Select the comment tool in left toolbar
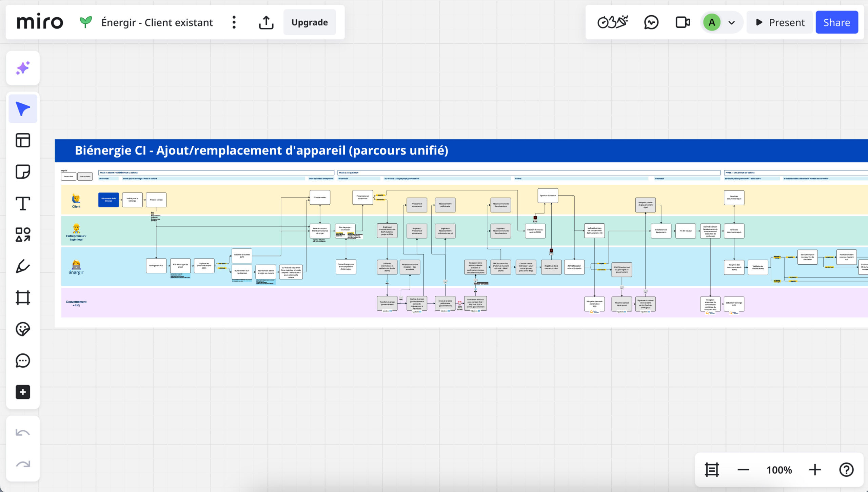Screen dimensions: 868x492 click(x=23, y=361)
